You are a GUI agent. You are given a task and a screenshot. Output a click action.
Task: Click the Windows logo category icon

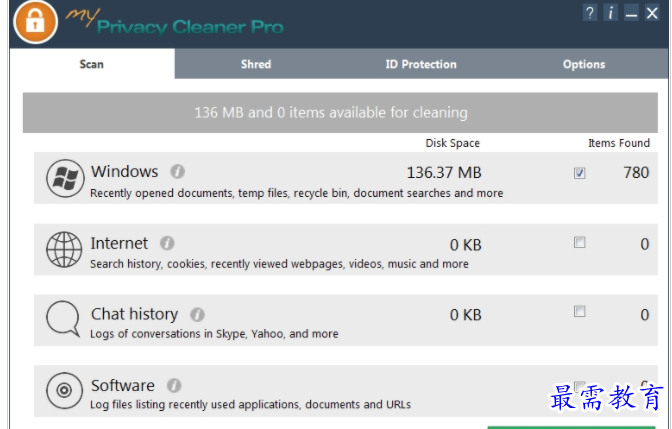[64, 179]
